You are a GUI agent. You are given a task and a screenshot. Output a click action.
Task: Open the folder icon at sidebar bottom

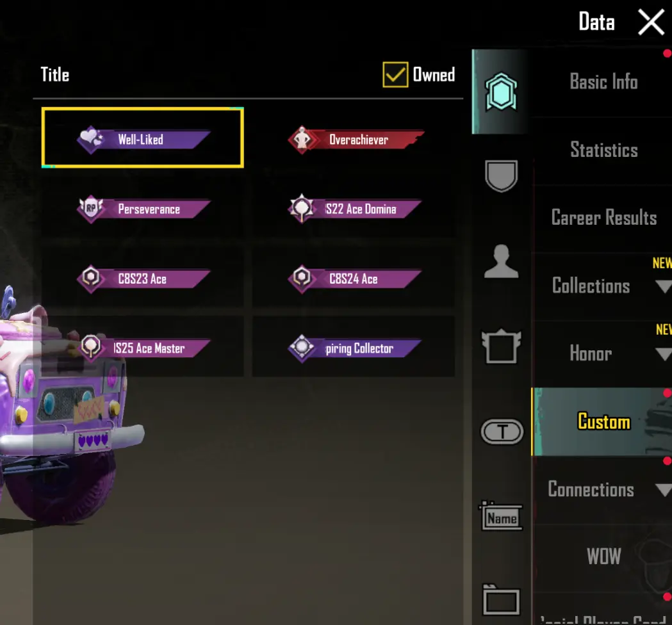click(501, 600)
